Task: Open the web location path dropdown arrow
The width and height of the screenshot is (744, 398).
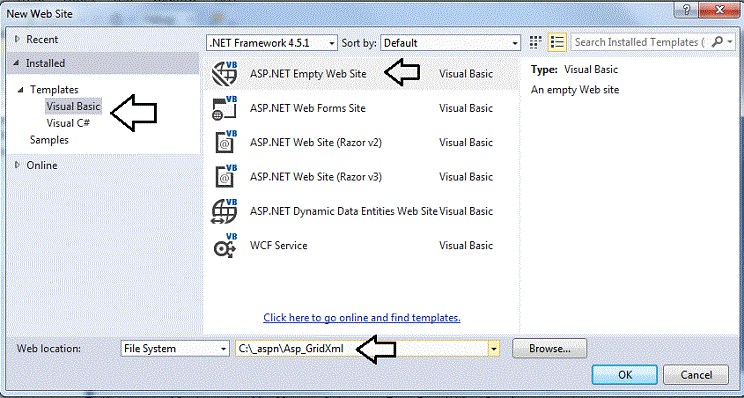Action: (493, 349)
